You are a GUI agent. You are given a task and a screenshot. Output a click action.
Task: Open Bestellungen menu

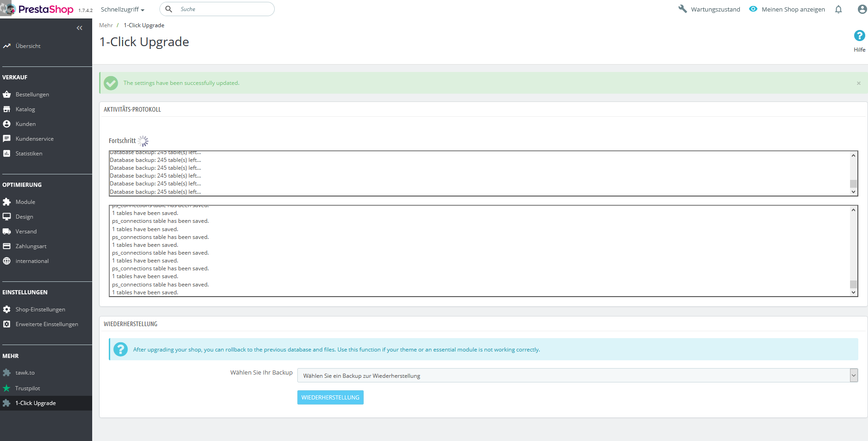pos(32,95)
